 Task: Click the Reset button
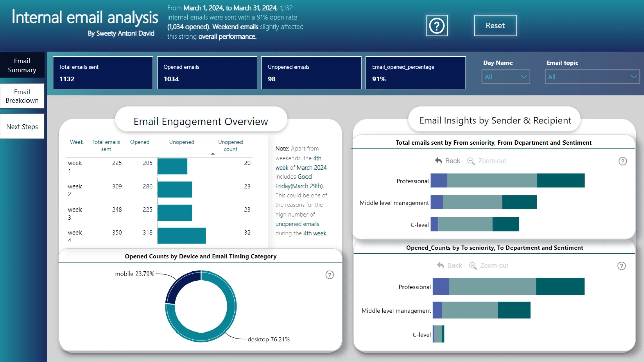coord(495,25)
